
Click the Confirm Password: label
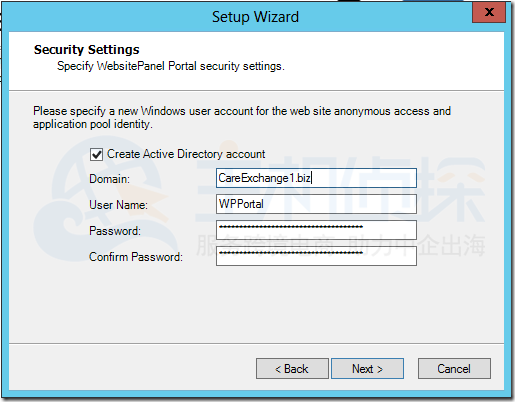tap(136, 257)
